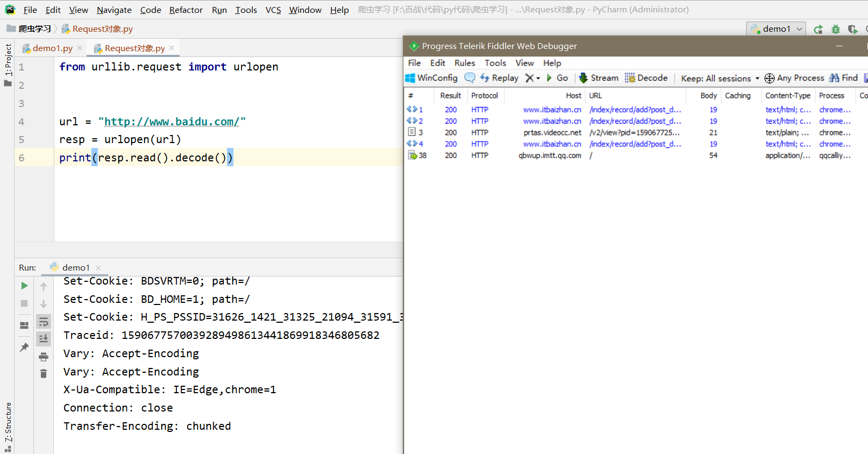Open Fiddler View menu
The height and width of the screenshot is (454, 868).
pyautogui.click(x=524, y=63)
